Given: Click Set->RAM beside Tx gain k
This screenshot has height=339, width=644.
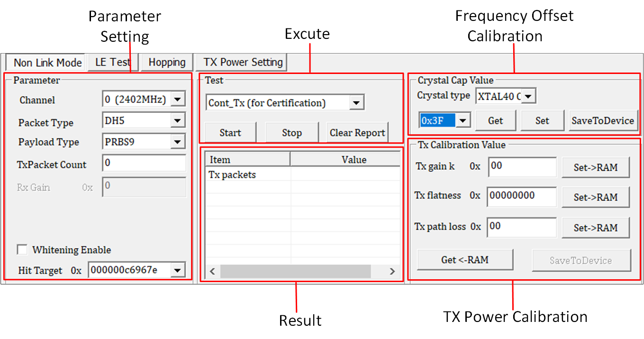Looking at the screenshot, I should point(595,168).
